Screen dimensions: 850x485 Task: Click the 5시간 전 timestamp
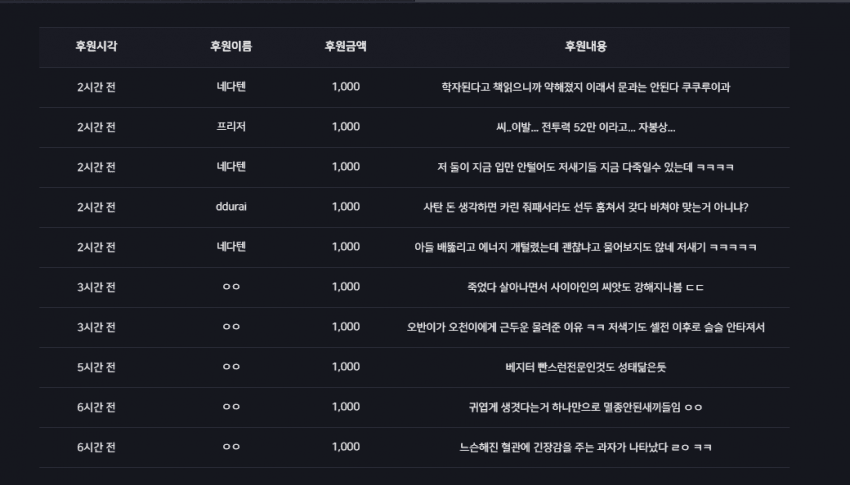pos(96,367)
